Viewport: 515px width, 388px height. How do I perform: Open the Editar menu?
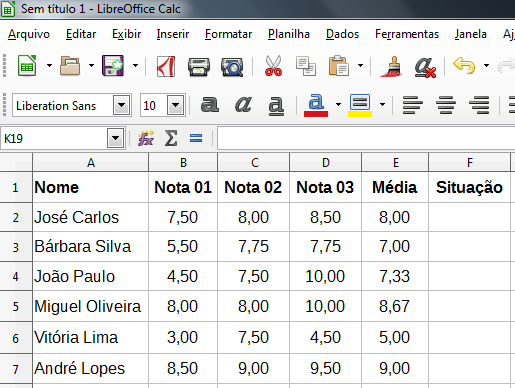coord(81,34)
